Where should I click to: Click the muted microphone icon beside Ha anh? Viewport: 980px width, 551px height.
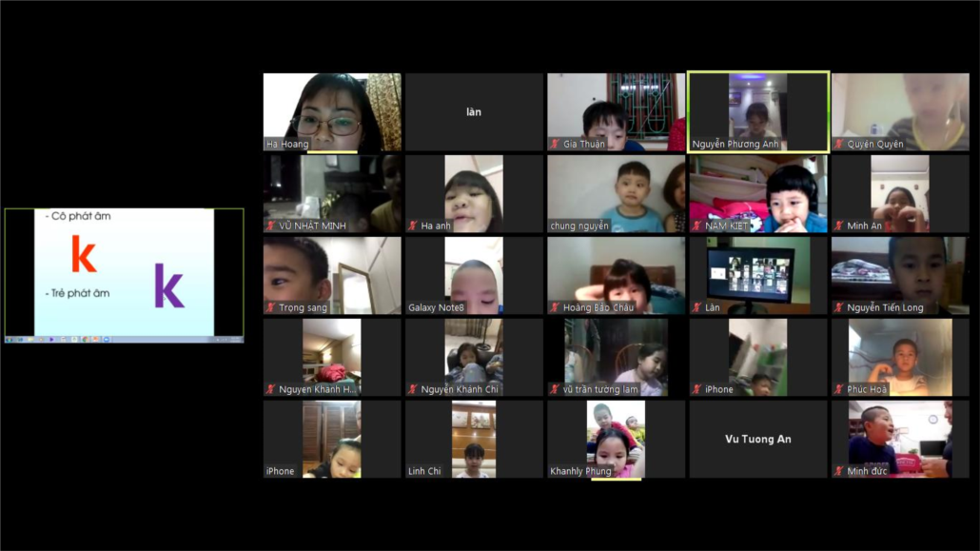(413, 226)
